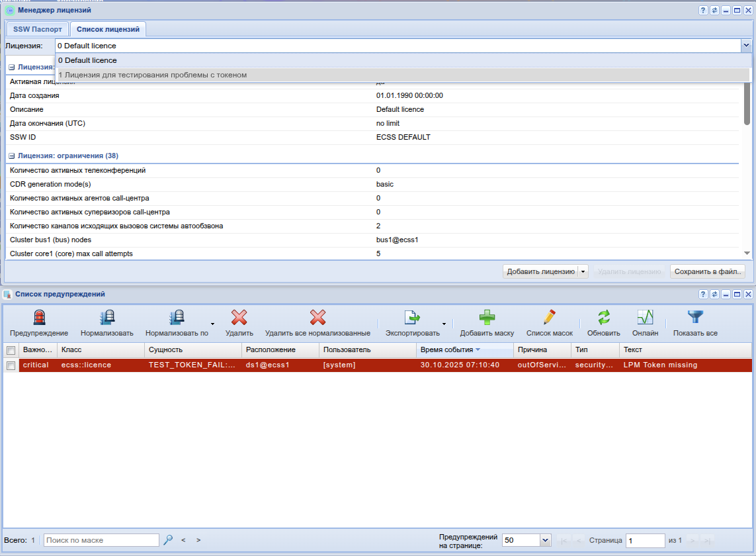Click the Текст column header

pyautogui.click(x=685, y=349)
